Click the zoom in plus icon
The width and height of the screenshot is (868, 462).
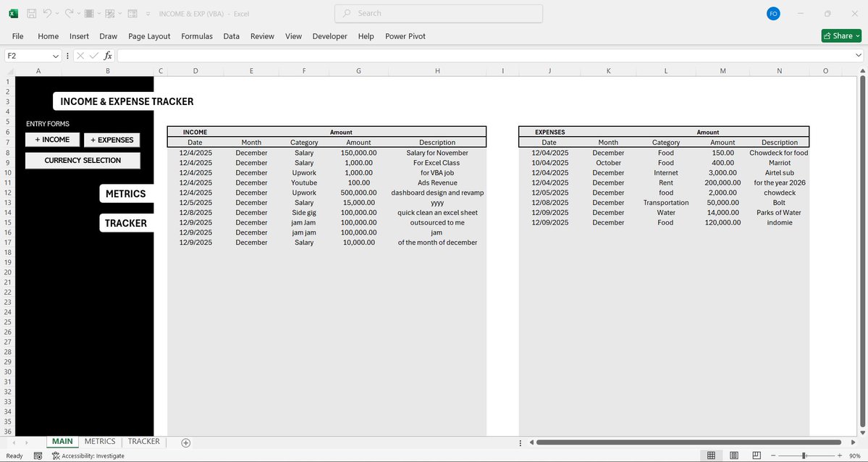pos(840,455)
